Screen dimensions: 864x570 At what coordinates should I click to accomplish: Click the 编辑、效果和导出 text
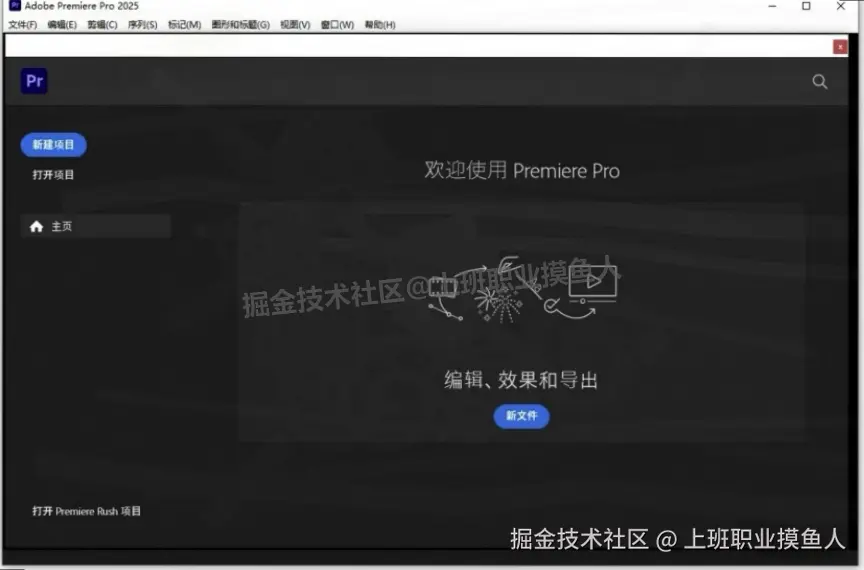coord(521,380)
